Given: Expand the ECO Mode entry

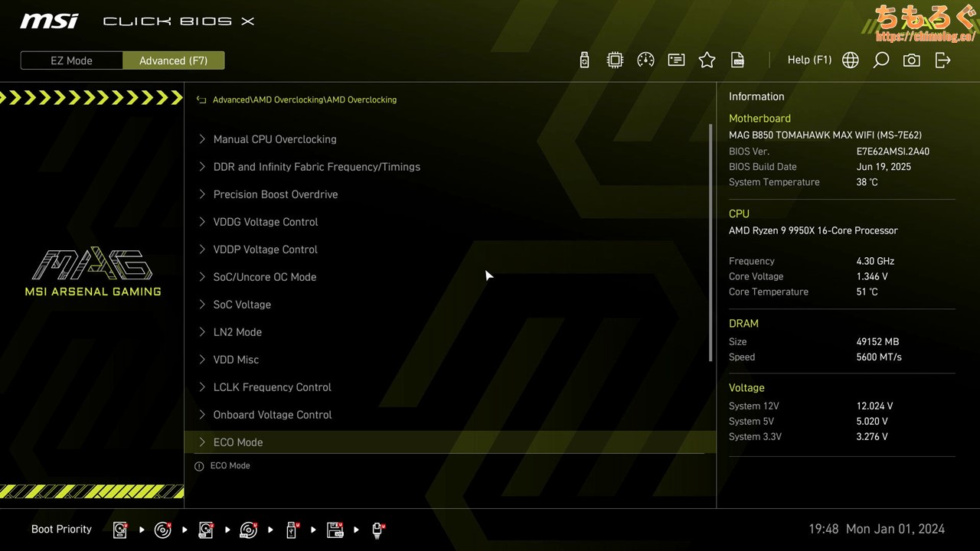Looking at the screenshot, I should tap(237, 442).
